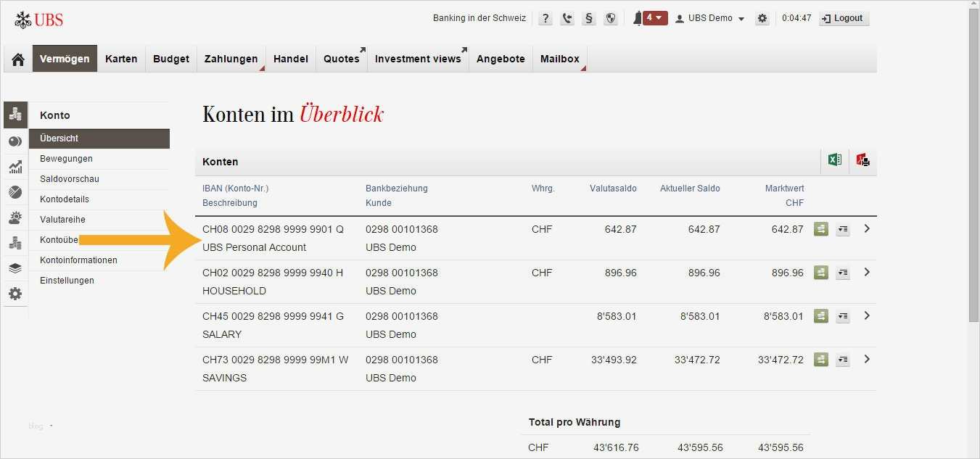980x459 pixels.
Task: Open actions menu for SAVINGS row
Action: (842, 360)
